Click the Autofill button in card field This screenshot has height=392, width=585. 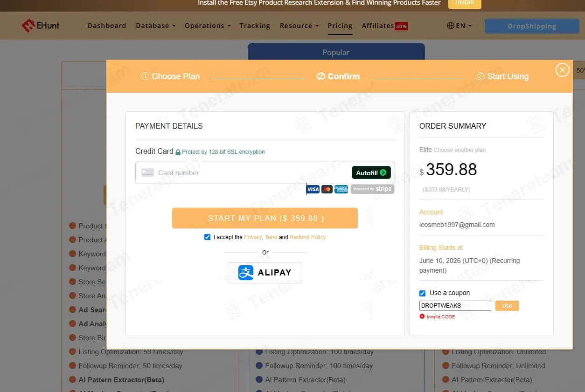(x=371, y=172)
